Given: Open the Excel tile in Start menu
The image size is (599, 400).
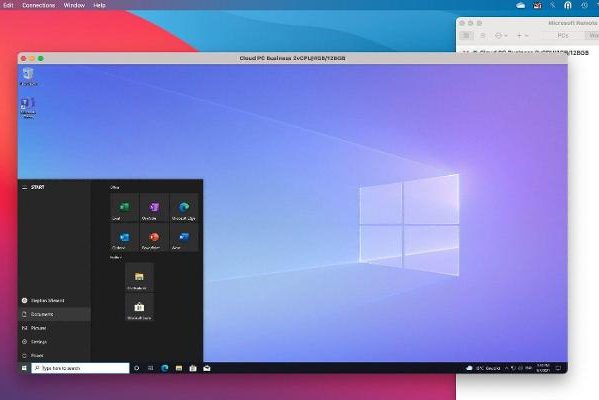Looking at the screenshot, I should tap(125, 207).
